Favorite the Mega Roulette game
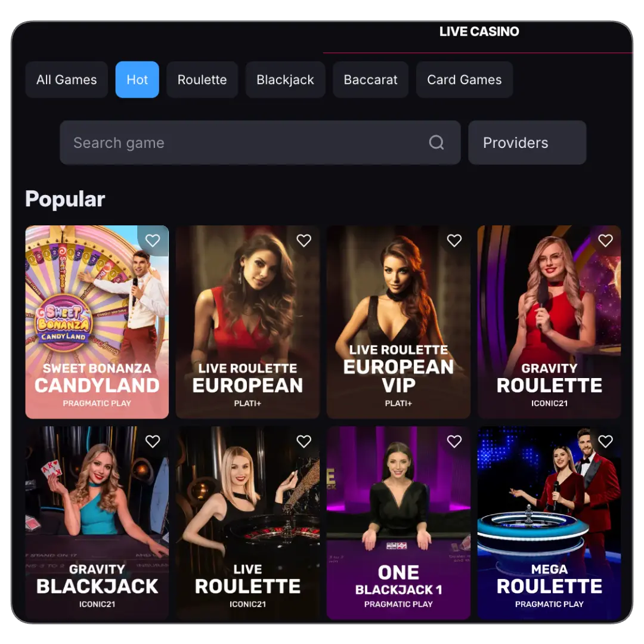 [x=606, y=441]
